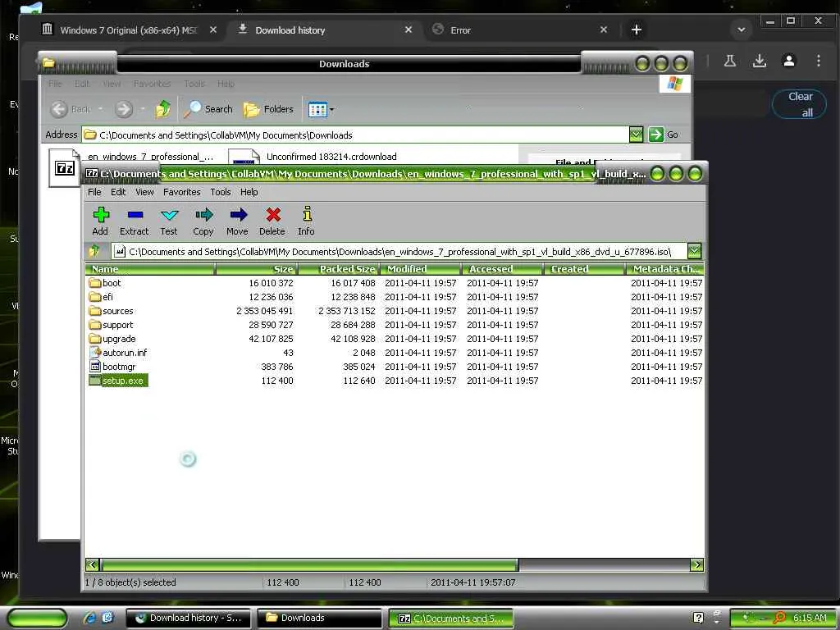Image resolution: width=840 pixels, height=630 pixels.
Task: Click the 7-Zip path input field
Action: pos(399,251)
